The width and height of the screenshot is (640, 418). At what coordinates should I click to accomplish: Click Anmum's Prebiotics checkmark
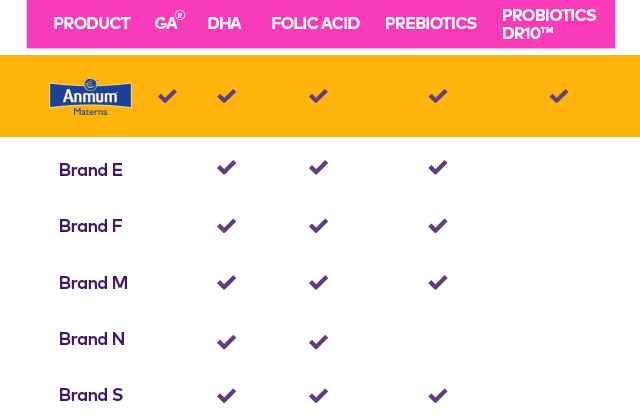click(438, 96)
